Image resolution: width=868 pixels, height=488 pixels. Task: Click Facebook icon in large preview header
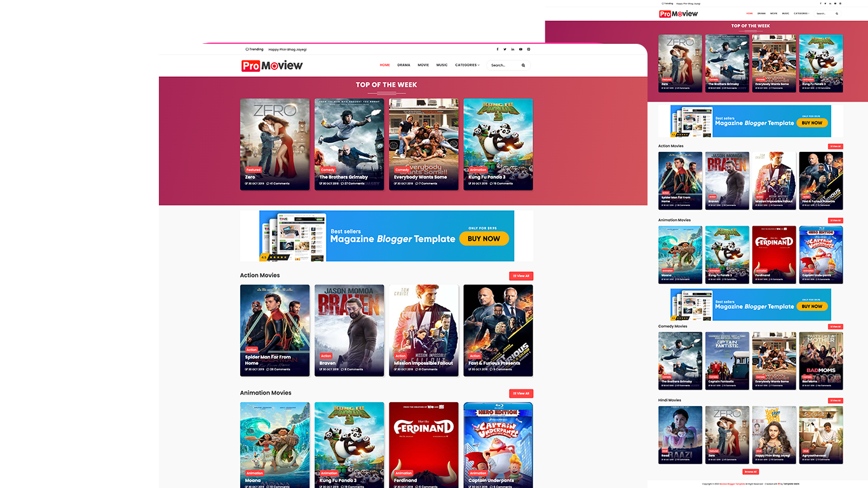tap(498, 49)
